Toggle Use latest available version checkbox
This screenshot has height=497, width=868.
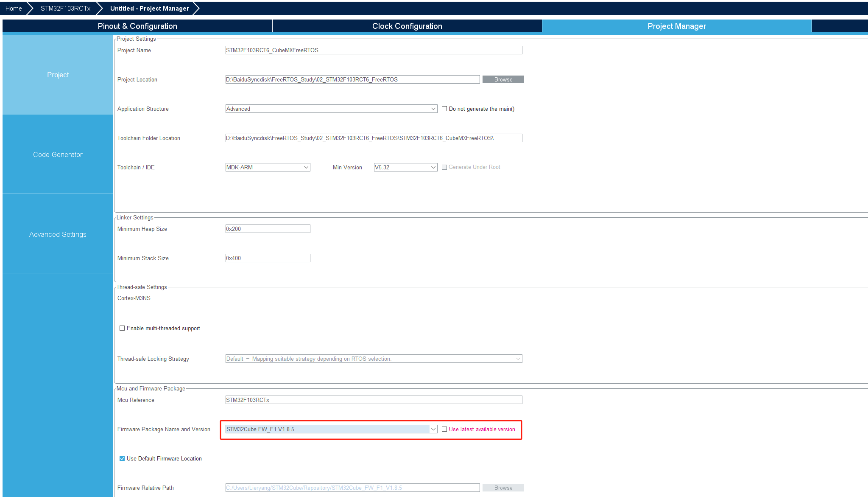(x=444, y=429)
